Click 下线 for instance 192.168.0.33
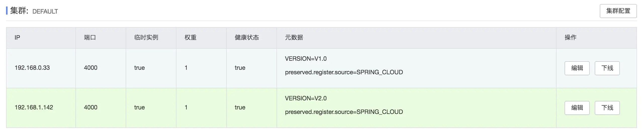644x131 pixels. pyautogui.click(x=607, y=68)
